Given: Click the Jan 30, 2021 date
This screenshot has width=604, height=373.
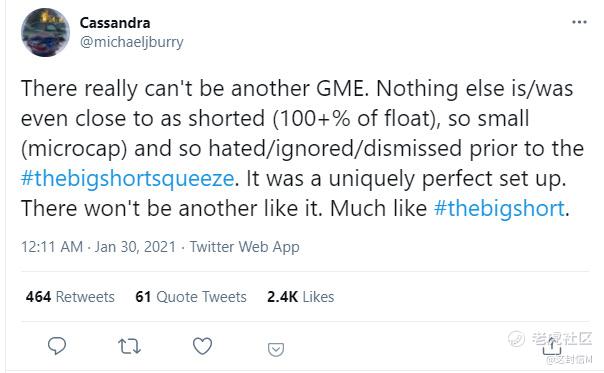Looking at the screenshot, I should point(135,247).
